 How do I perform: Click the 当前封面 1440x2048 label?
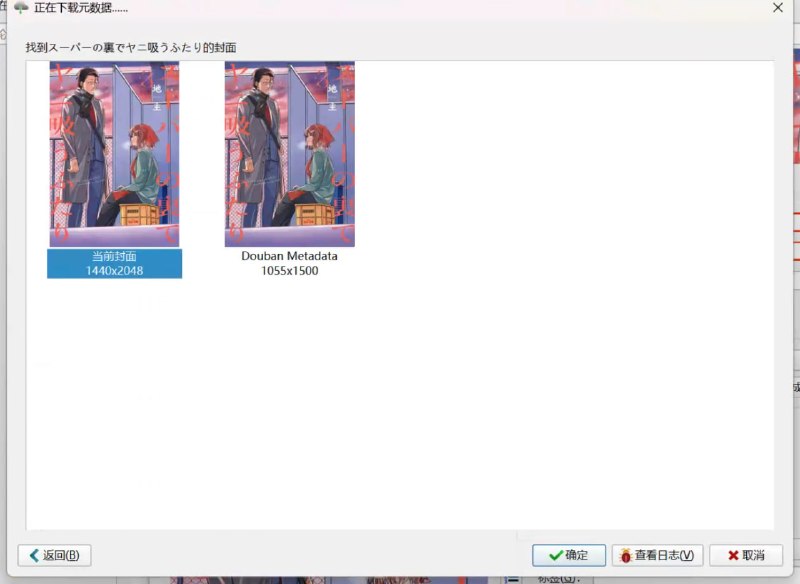point(114,264)
